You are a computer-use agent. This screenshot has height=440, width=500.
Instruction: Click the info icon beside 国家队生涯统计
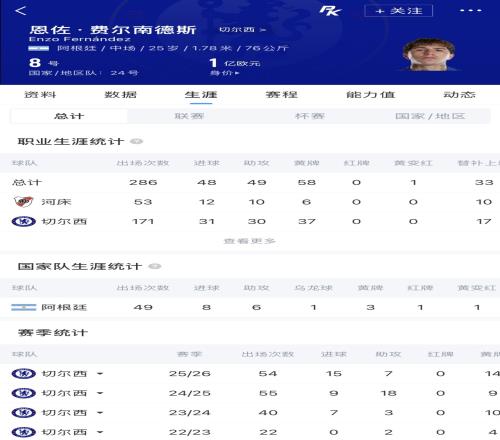[155, 266]
